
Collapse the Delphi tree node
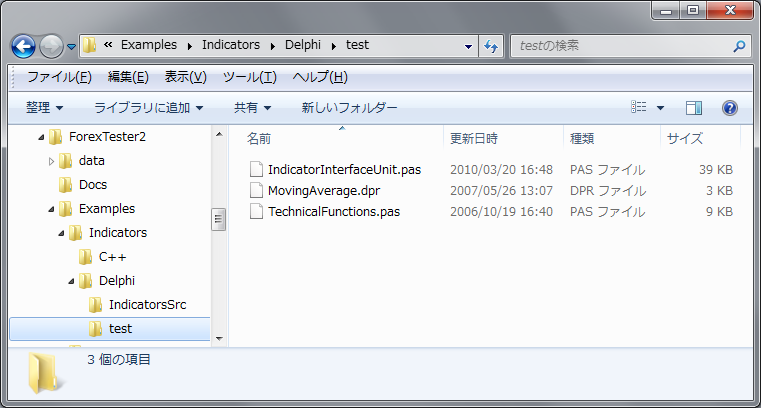pos(71,281)
